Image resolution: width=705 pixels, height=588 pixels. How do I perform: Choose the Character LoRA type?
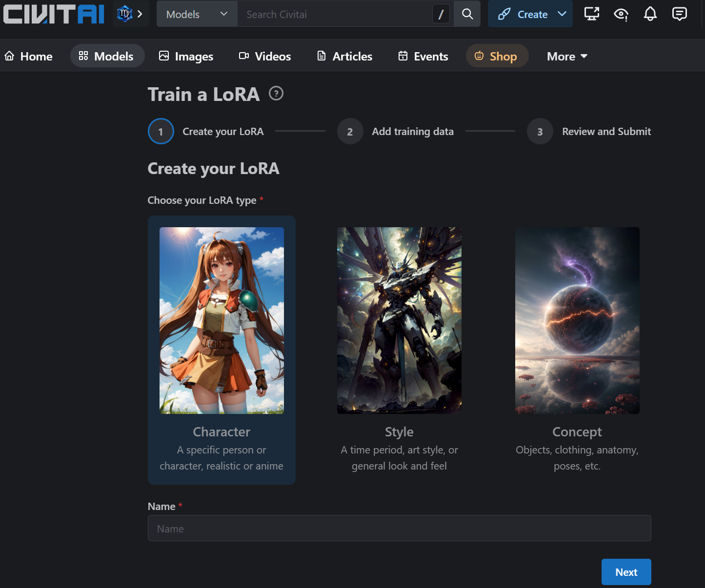tap(222, 350)
